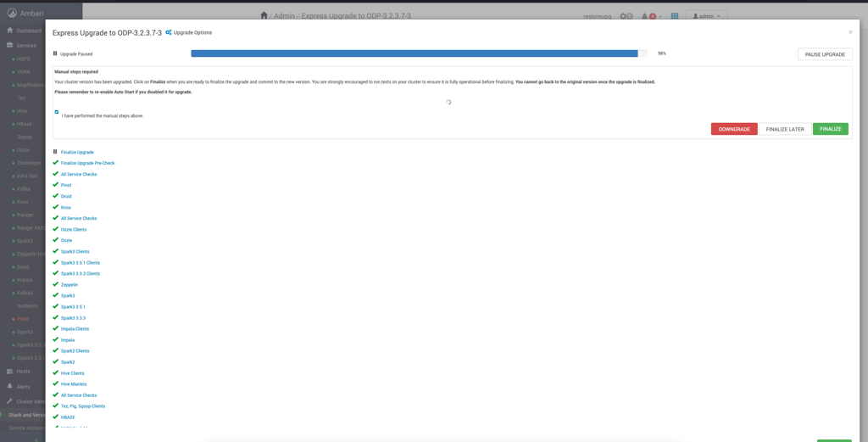Click the Finalize button
The width and height of the screenshot is (868, 442).
click(831, 129)
